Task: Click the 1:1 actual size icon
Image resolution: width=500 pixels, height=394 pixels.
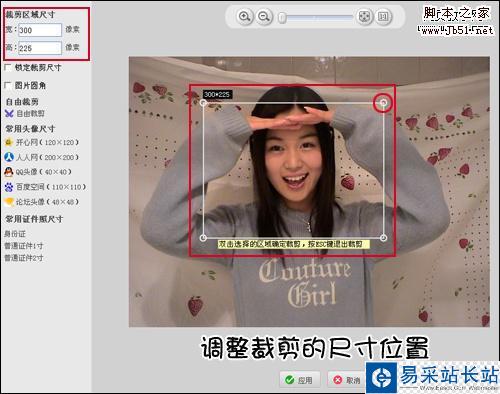Action: pos(383,16)
